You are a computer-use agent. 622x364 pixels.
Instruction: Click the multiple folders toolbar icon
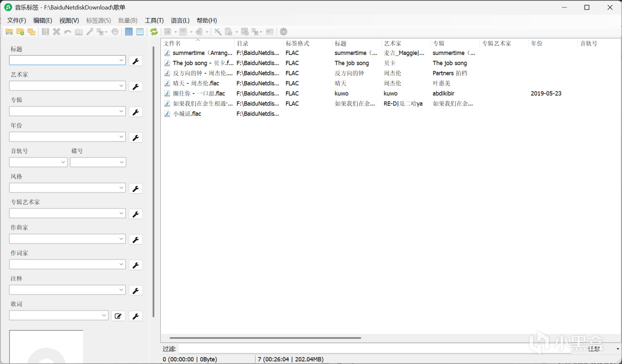32,32
